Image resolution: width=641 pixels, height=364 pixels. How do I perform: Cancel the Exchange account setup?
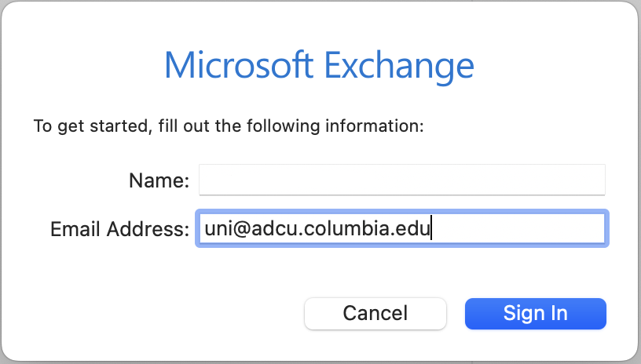point(375,313)
